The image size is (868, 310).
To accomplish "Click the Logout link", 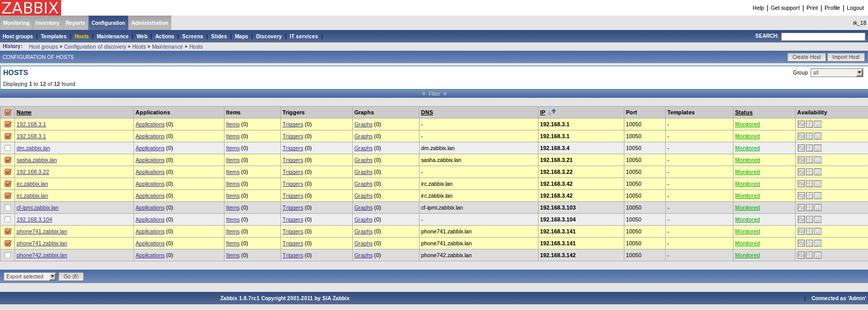I will pos(855,8).
